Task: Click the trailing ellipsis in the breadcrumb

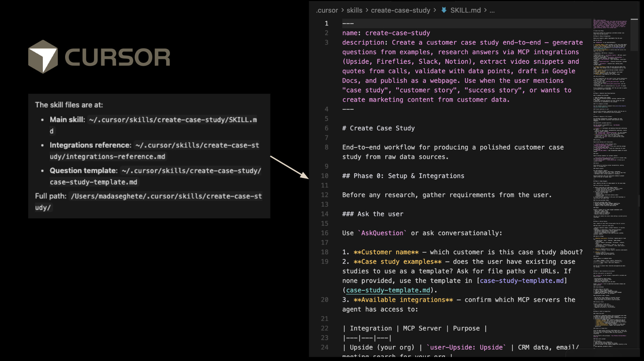Action: [492, 10]
